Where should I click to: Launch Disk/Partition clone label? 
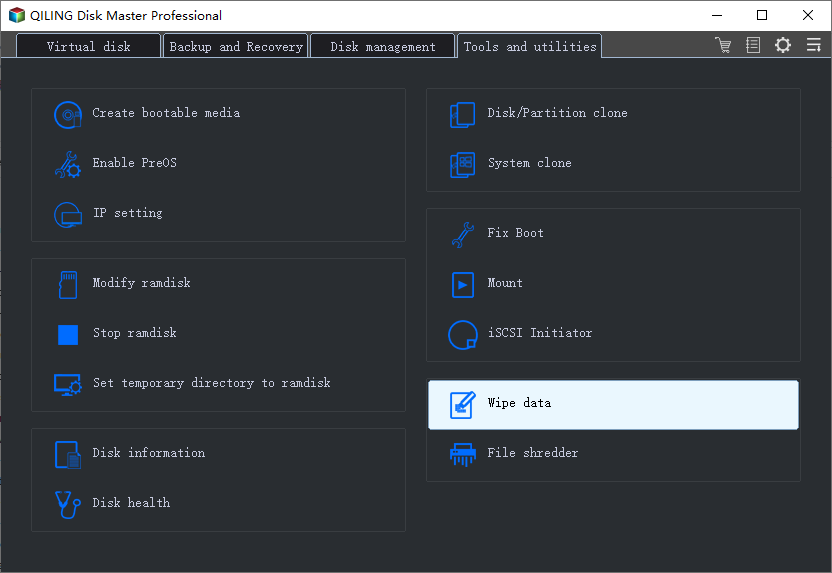(x=557, y=113)
